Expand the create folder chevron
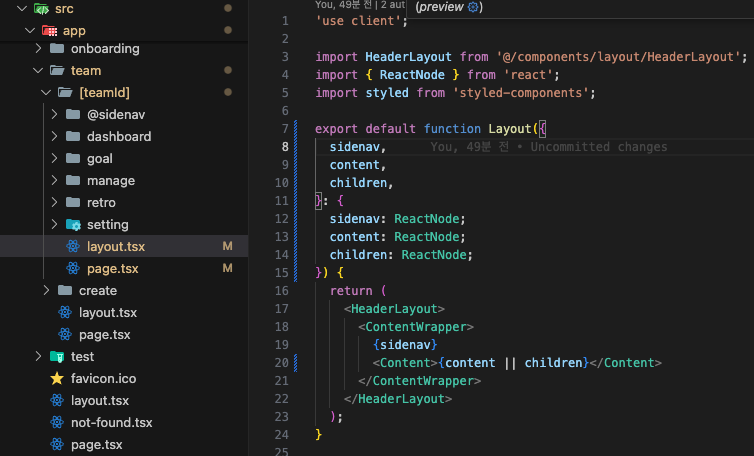 click(46, 290)
